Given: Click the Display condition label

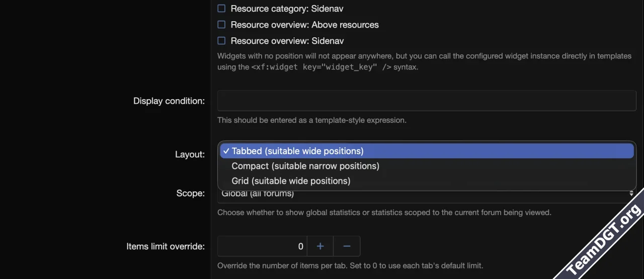Looking at the screenshot, I should click(x=169, y=101).
